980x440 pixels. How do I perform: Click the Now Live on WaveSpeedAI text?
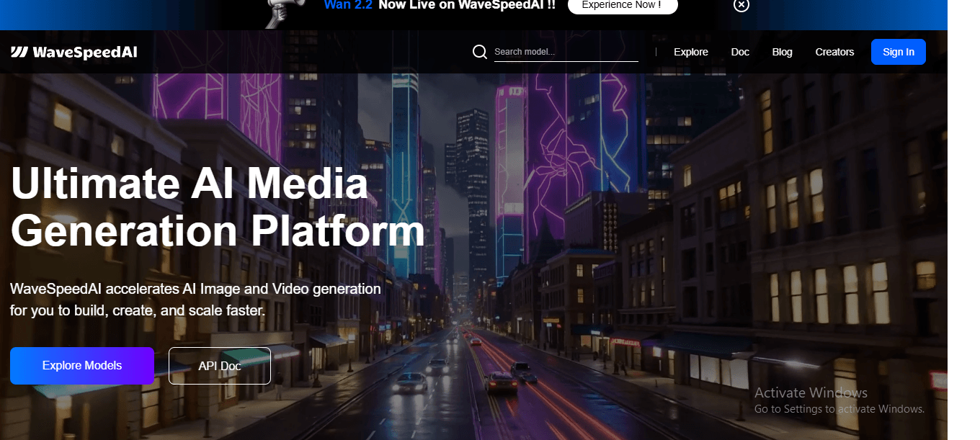click(467, 5)
